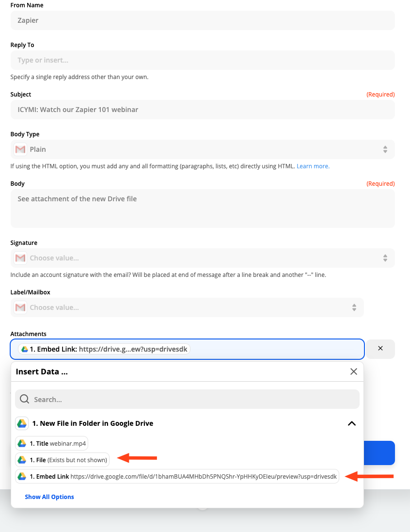410x532 pixels.
Task: Click the Google Drive icon in Attachments pill
Action: 25,349
